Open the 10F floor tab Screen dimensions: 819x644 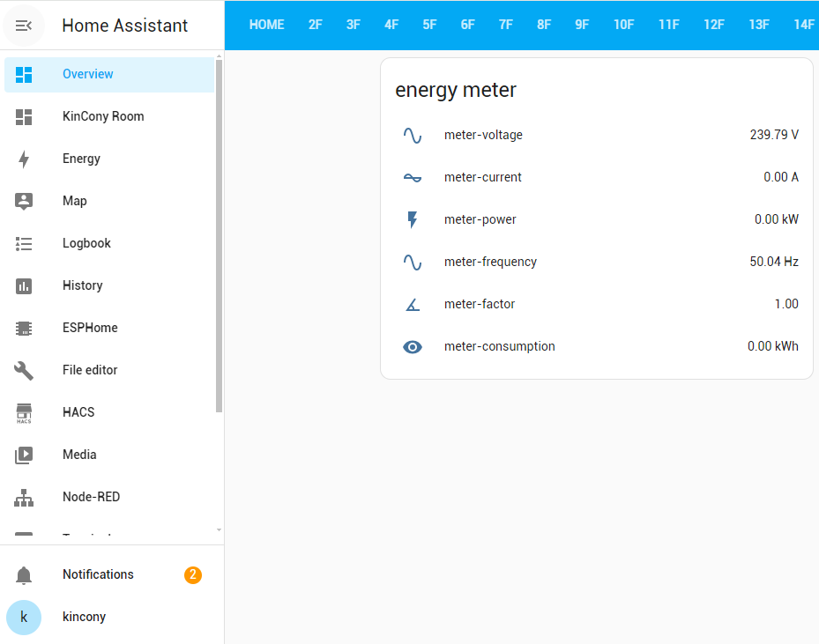[623, 25]
